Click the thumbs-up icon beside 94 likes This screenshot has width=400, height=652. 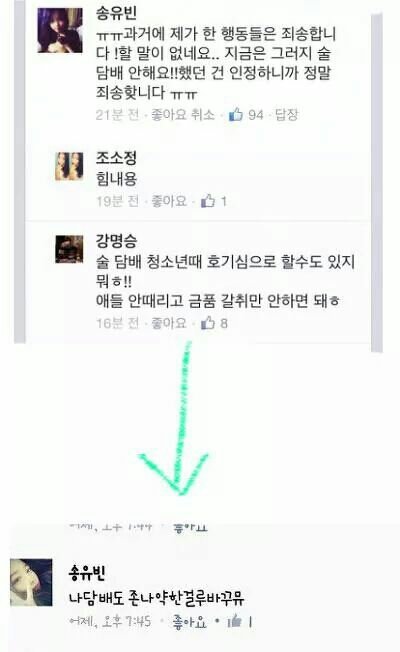(x=236, y=114)
